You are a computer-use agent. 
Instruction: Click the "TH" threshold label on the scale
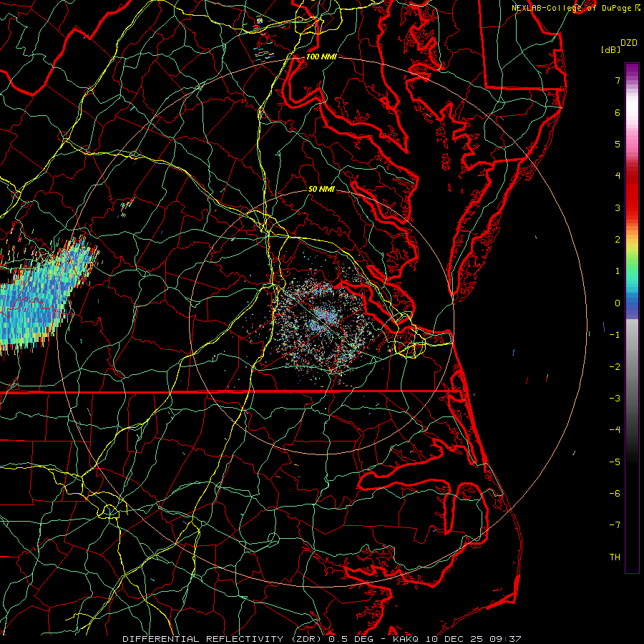(x=615, y=557)
